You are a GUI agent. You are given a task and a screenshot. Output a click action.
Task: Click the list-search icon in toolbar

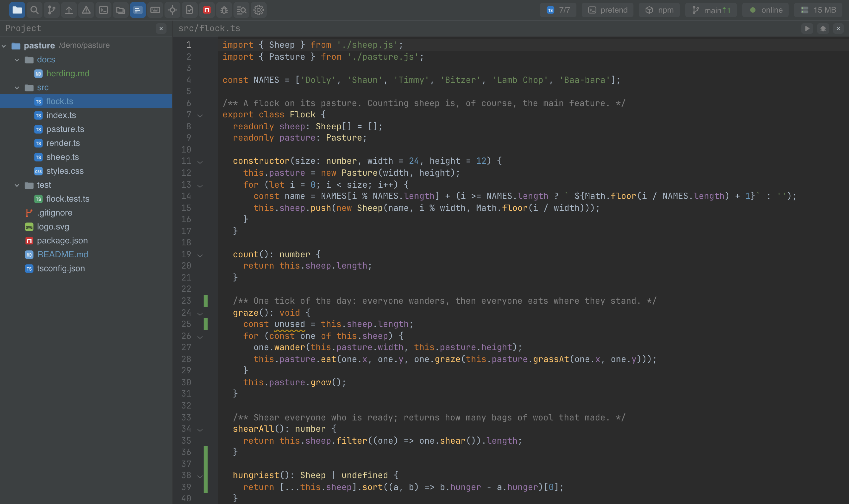(x=241, y=10)
